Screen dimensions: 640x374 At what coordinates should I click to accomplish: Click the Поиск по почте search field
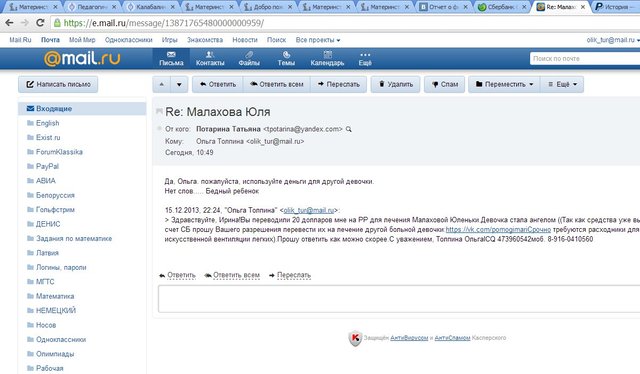(585, 58)
